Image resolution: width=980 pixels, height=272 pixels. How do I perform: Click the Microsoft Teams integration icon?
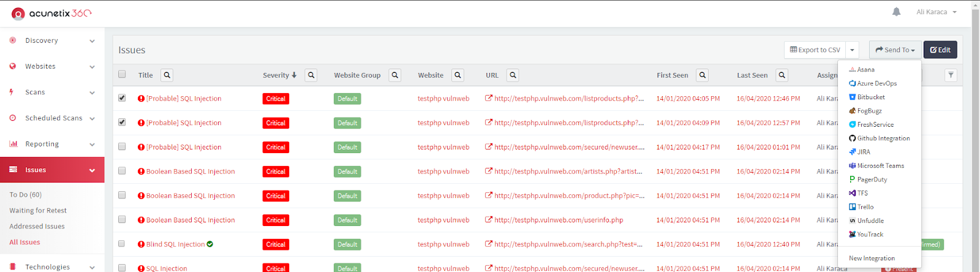(853, 165)
